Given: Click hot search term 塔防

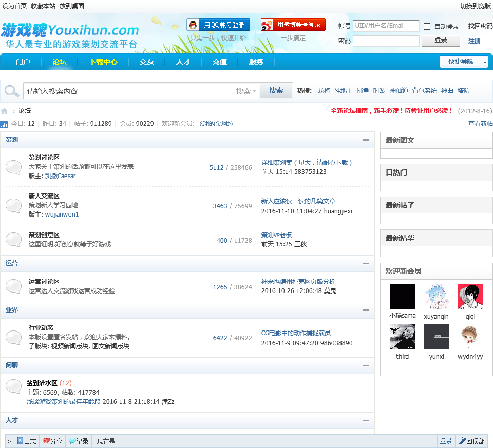Looking at the screenshot, I should 463,91.
